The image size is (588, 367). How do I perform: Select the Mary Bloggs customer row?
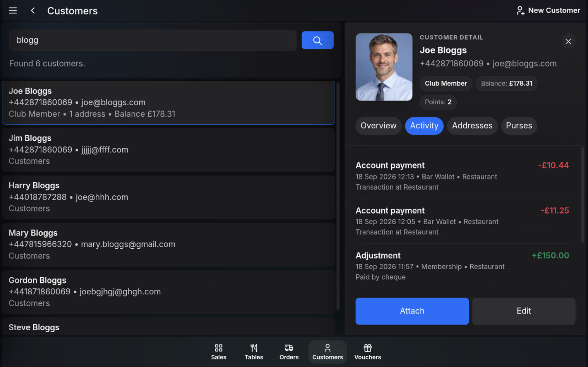click(168, 244)
